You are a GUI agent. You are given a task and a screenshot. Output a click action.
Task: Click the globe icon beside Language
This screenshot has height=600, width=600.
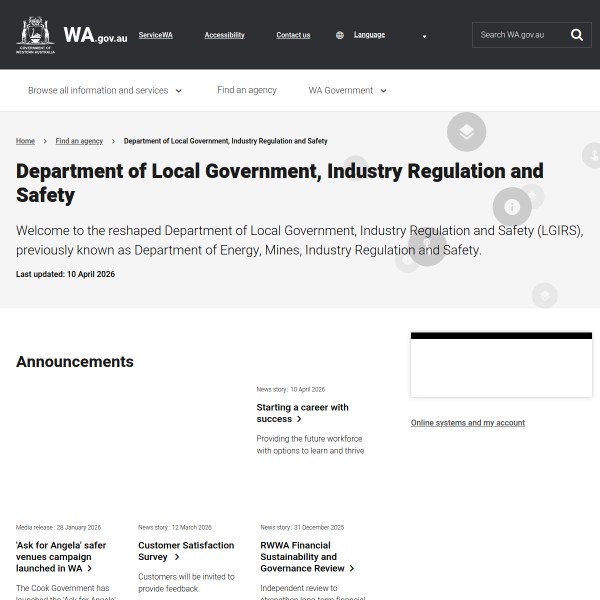click(340, 35)
